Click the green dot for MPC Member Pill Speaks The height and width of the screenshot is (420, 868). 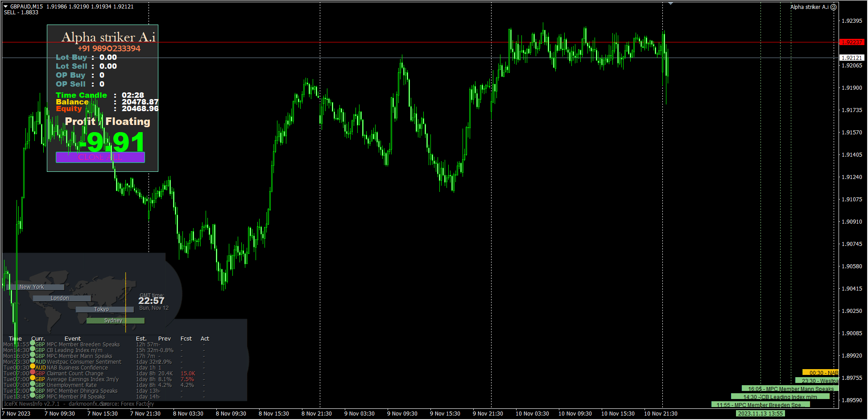[33, 395]
